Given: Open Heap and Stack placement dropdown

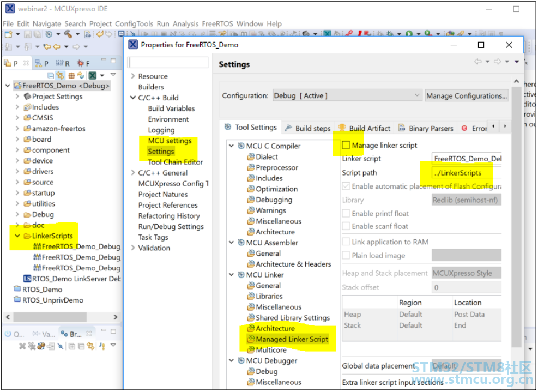Looking at the screenshot, I should click(x=466, y=273).
